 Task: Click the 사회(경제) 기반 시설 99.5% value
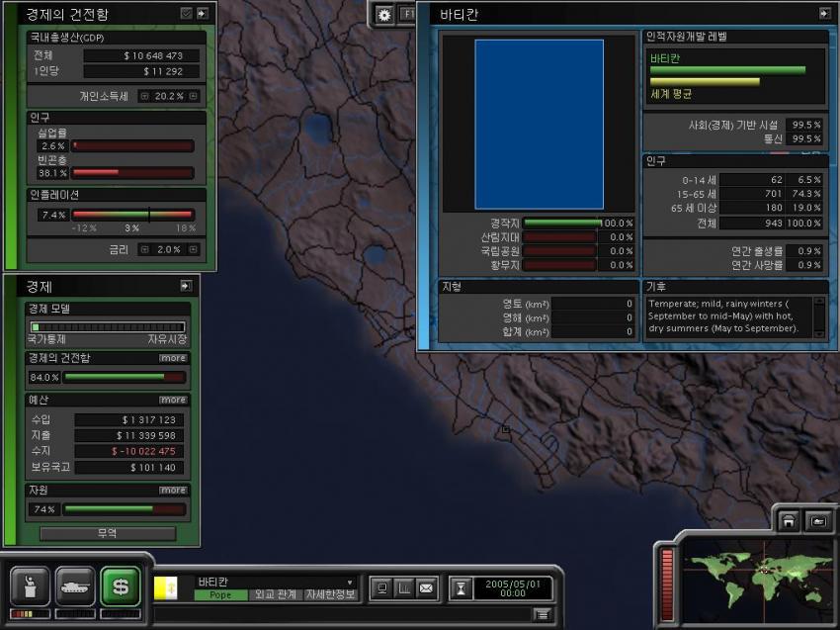(805, 125)
